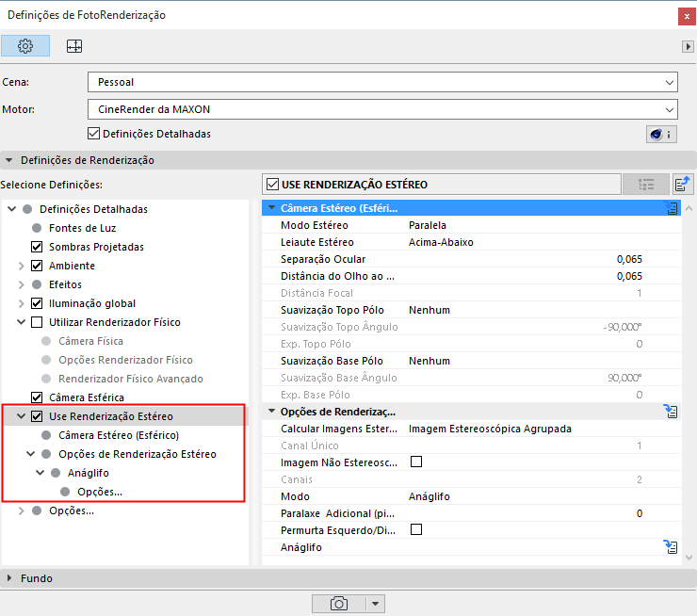The width and height of the screenshot is (697, 616).
Task: Collapse the Câmera Estéreo (Esféri... property group
Action: click(x=271, y=208)
